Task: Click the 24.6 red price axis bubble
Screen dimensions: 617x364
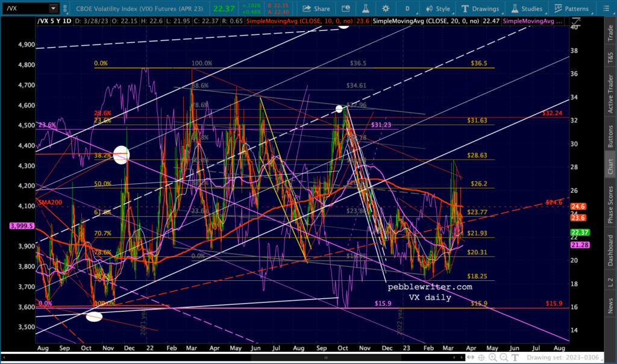Action: tap(578, 206)
